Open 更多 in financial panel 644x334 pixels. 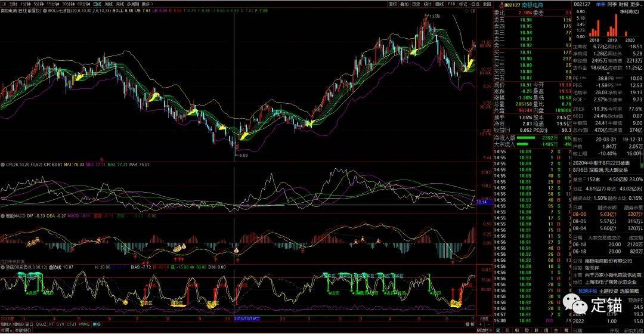[x=636, y=5]
